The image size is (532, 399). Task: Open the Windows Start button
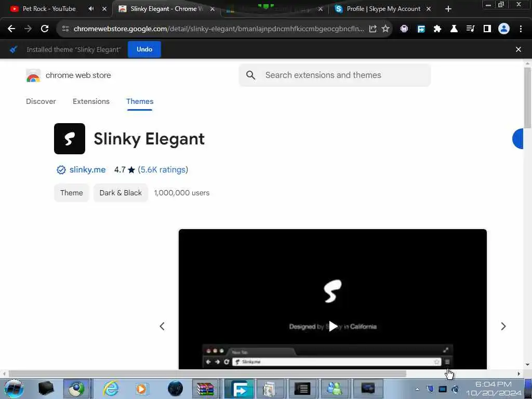pos(14,389)
